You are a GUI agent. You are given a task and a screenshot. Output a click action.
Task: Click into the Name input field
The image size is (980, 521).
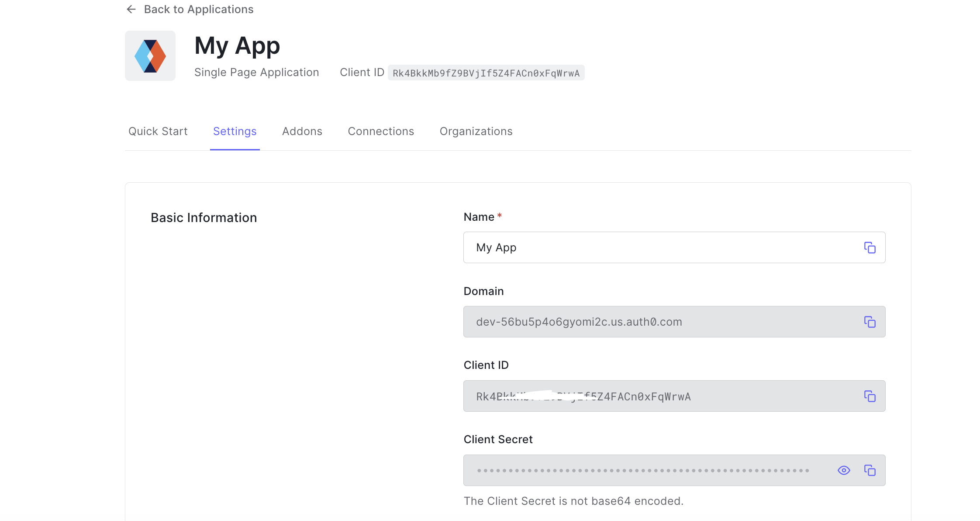(655, 248)
